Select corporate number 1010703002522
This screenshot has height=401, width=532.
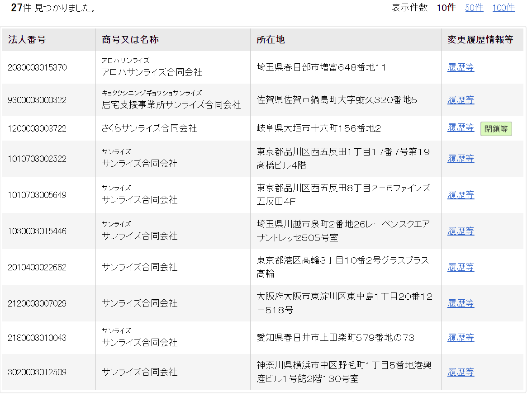pos(37,159)
